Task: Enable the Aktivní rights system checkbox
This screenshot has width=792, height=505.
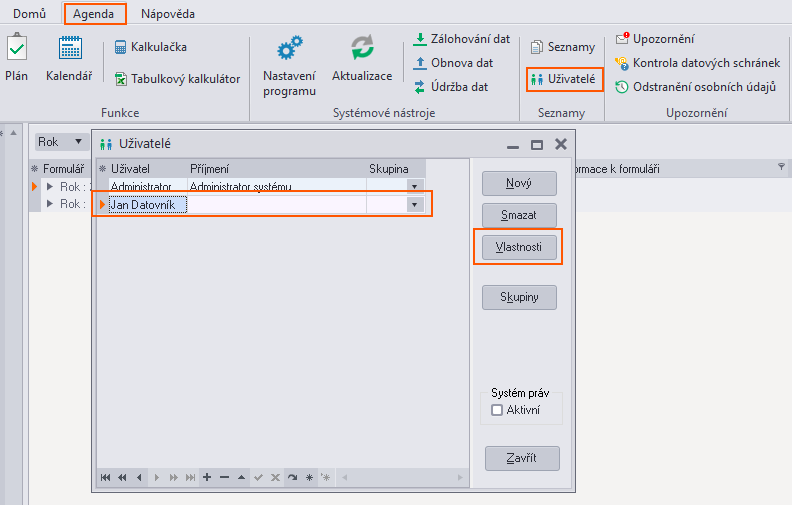Action: click(497, 410)
